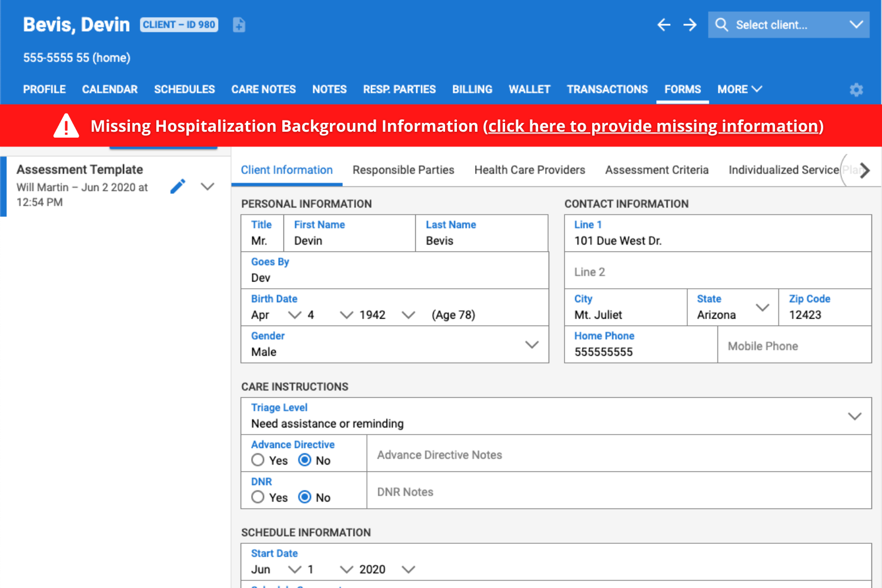Screen dimensions: 882x588
Task: Select Yes for Advance Directive
Action: [x=258, y=460]
